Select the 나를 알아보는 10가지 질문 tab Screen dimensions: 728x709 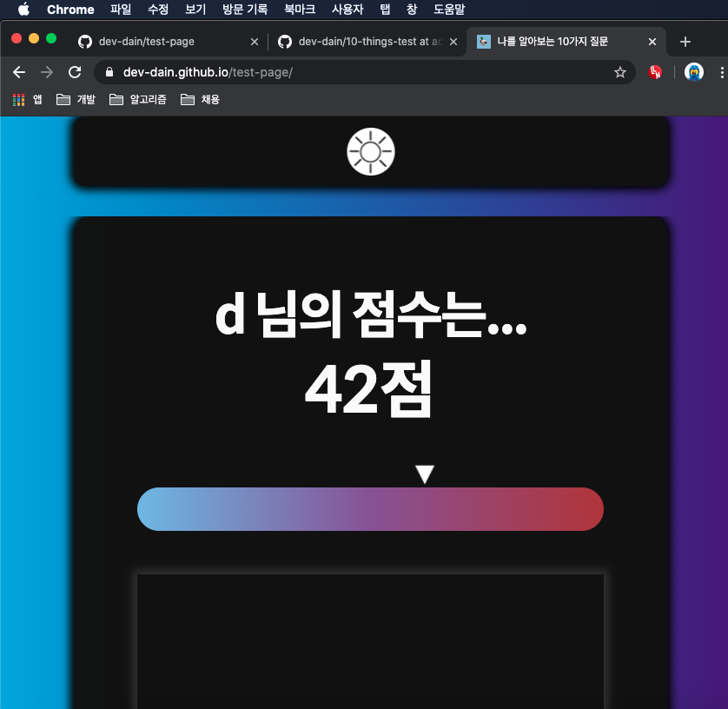pyautogui.click(x=566, y=42)
